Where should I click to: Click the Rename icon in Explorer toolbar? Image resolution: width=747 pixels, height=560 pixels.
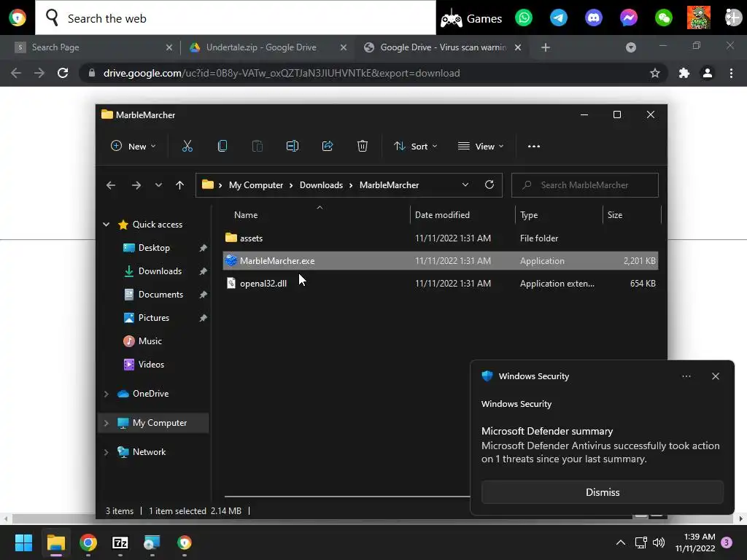[292, 146]
